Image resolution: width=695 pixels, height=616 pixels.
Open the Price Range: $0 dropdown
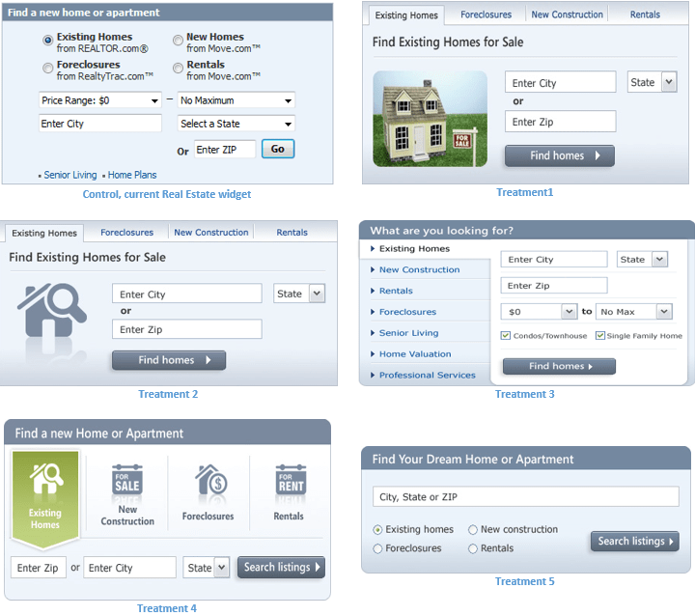click(x=100, y=100)
